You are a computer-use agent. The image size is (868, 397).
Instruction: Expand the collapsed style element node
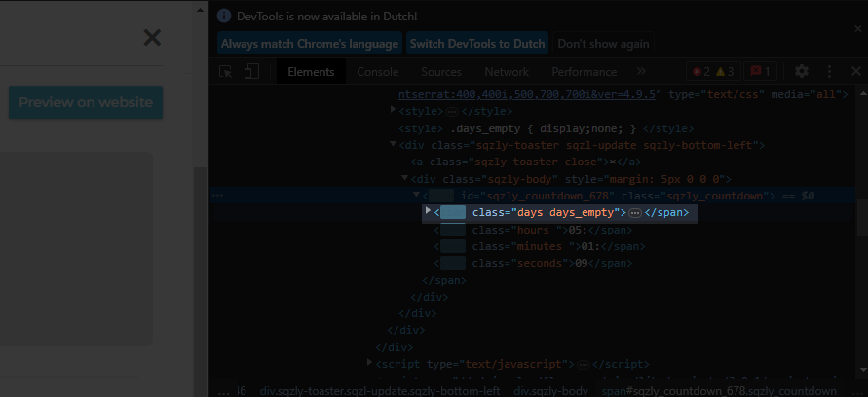point(393,111)
